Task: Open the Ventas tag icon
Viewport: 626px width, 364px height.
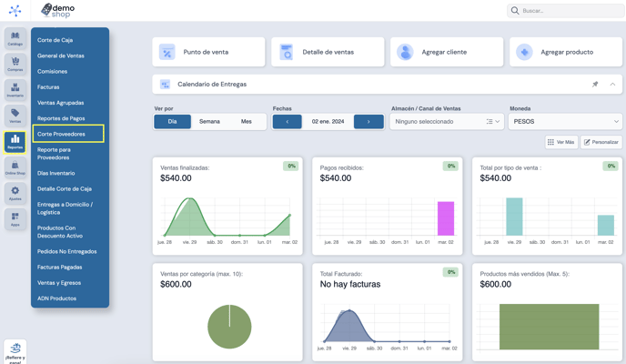Action: [x=15, y=116]
